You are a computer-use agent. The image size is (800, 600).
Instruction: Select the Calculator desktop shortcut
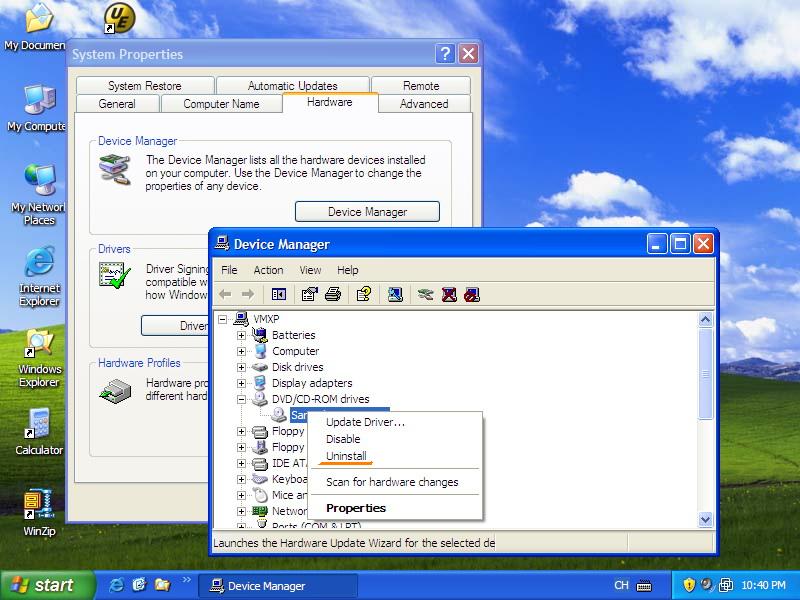pos(39,432)
